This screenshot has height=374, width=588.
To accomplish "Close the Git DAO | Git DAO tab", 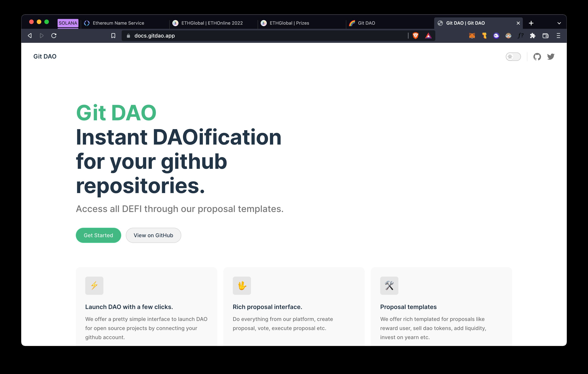I will point(518,23).
